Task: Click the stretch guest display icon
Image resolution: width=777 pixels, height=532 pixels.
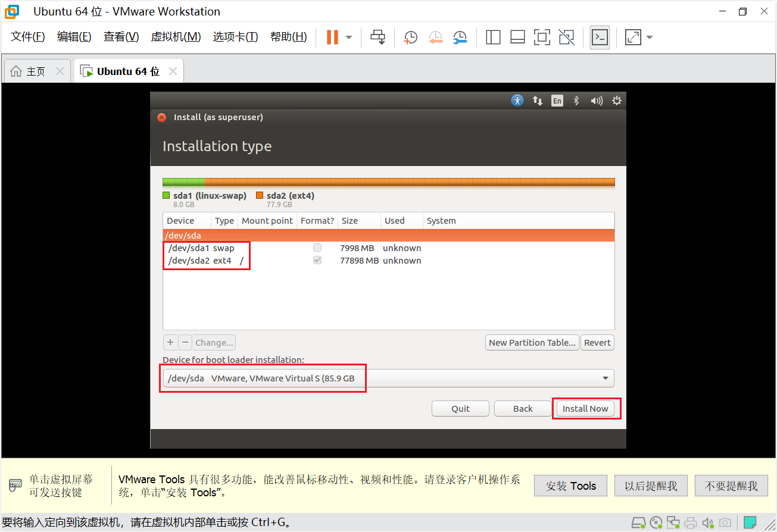Action: point(633,37)
